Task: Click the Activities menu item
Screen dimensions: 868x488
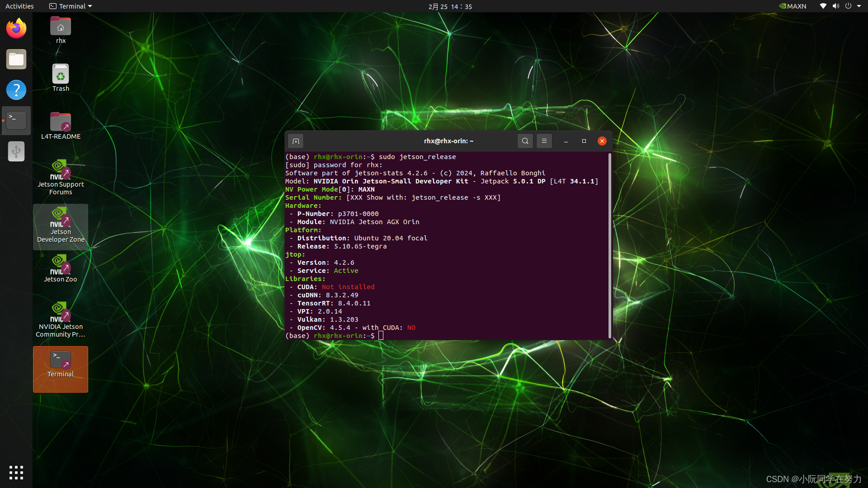Action: 19,6
